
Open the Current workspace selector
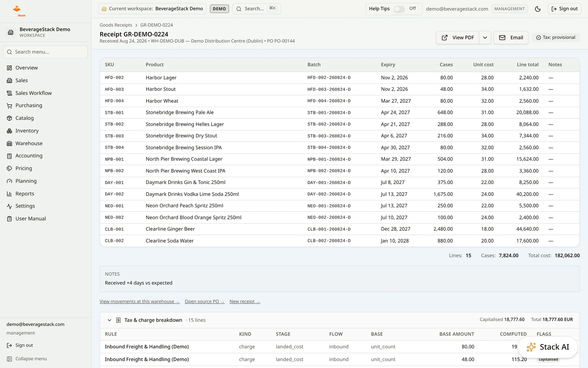tap(152, 9)
